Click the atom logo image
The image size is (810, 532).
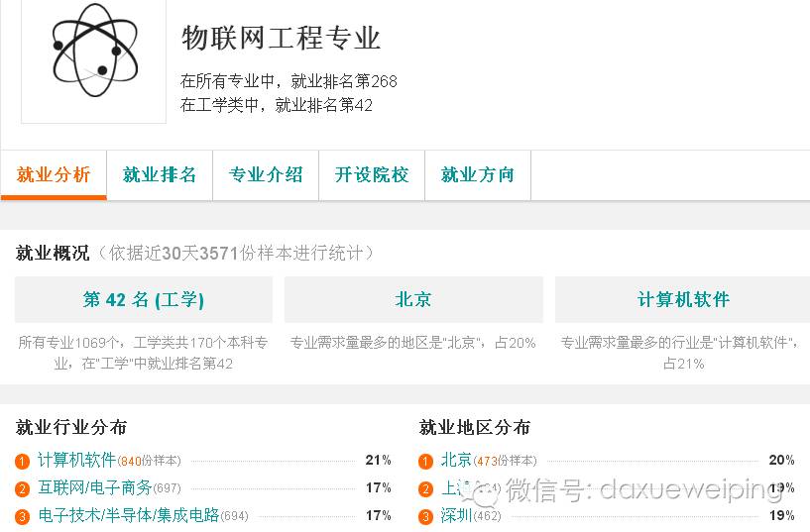pyautogui.click(x=95, y=51)
